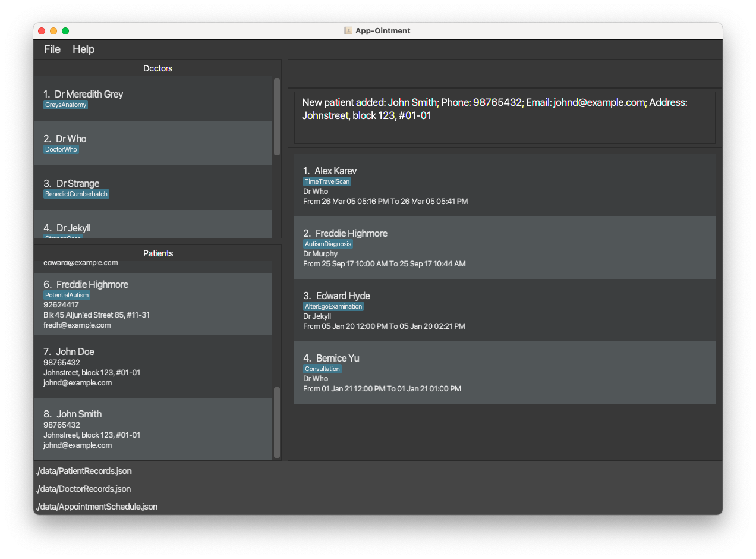Click the GreysAnatomy tag
Screen dimensions: 756x559
65,105
